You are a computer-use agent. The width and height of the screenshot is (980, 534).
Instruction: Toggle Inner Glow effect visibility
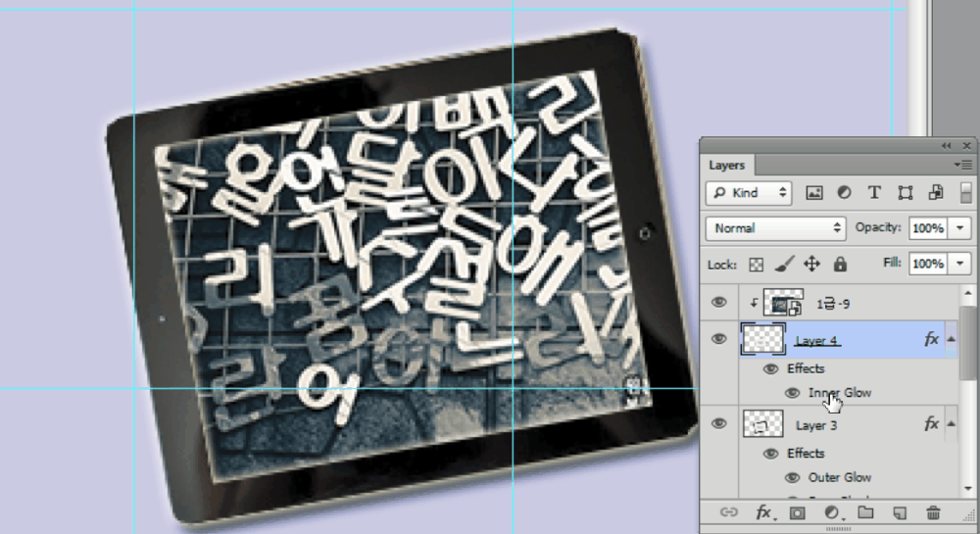(x=793, y=393)
